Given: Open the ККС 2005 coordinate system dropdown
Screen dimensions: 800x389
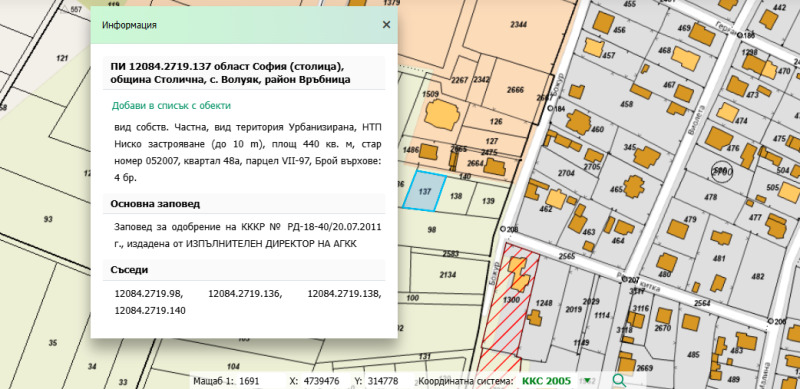Looking at the screenshot, I should coord(588,381).
